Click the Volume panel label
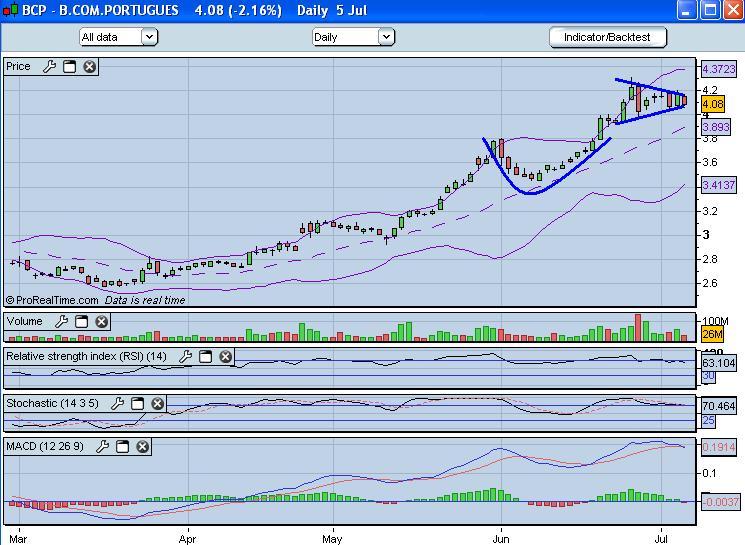745x545 pixels. click(24, 322)
